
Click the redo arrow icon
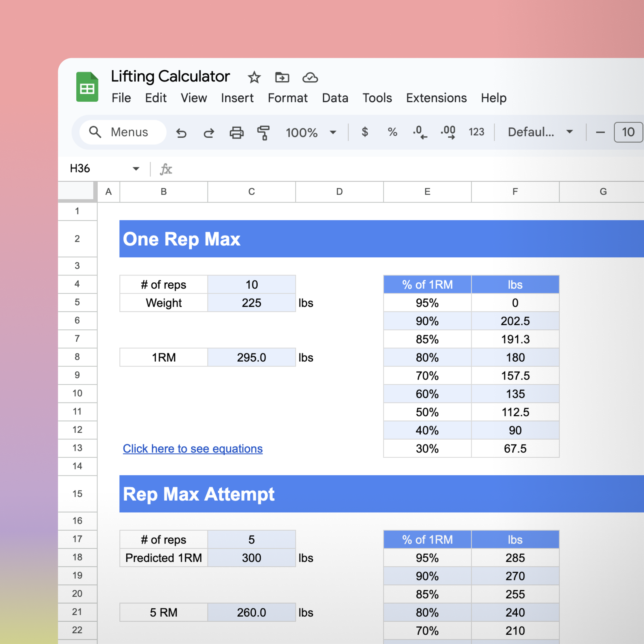[x=209, y=133]
